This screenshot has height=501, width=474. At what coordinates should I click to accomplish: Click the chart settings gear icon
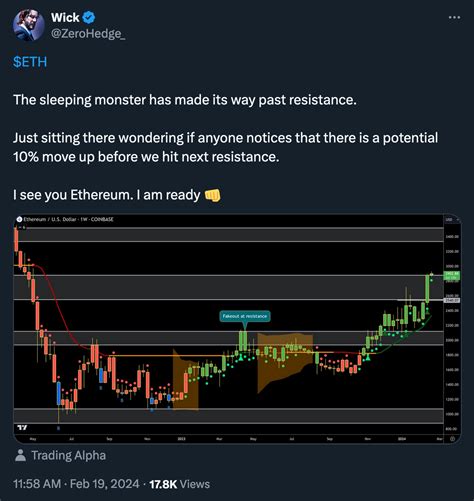[x=452, y=439]
